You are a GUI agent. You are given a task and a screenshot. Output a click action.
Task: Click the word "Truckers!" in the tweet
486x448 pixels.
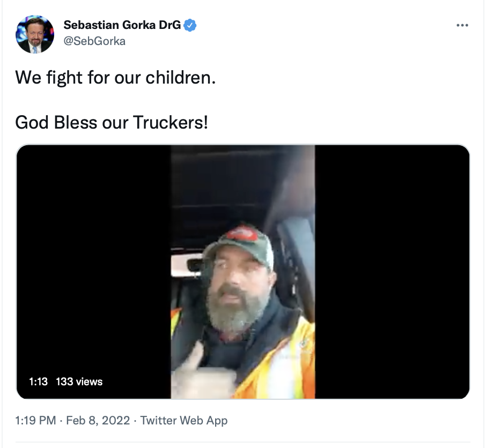click(x=171, y=122)
